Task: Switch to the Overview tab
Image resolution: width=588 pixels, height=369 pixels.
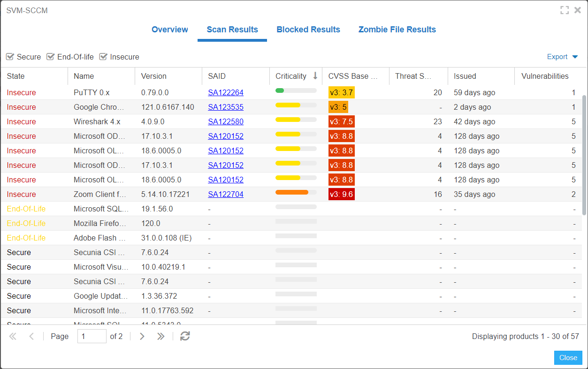Action: pyautogui.click(x=169, y=30)
